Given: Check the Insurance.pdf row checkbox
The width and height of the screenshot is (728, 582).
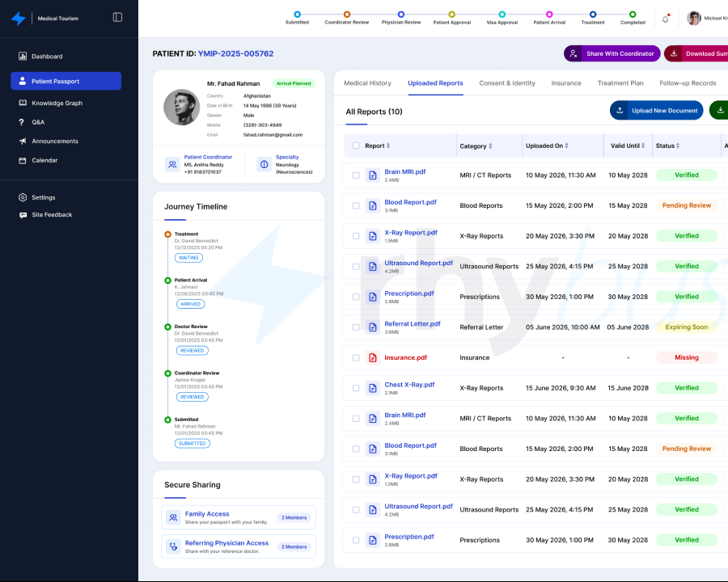Looking at the screenshot, I should pos(356,358).
